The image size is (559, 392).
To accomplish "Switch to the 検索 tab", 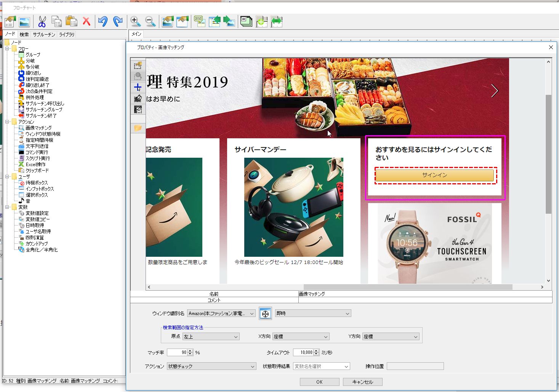I will tap(24, 34).
